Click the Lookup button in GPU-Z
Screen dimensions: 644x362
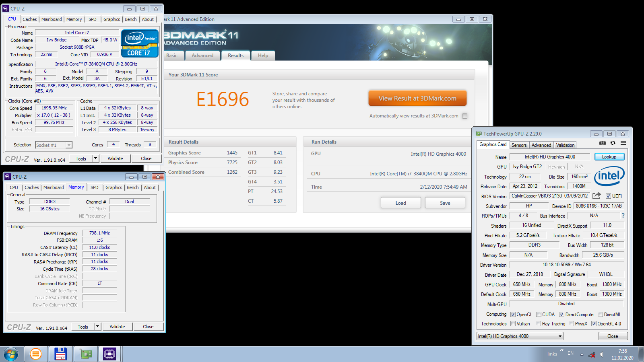609,157
